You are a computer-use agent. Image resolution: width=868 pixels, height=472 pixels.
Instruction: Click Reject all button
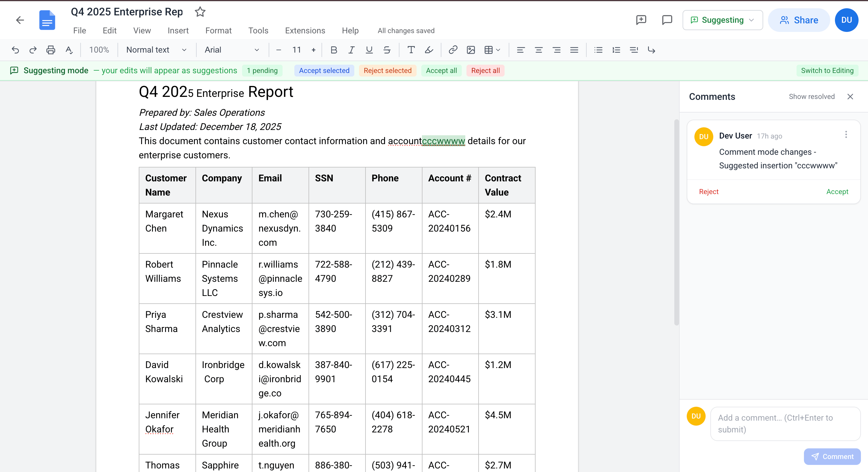point(485,71)
